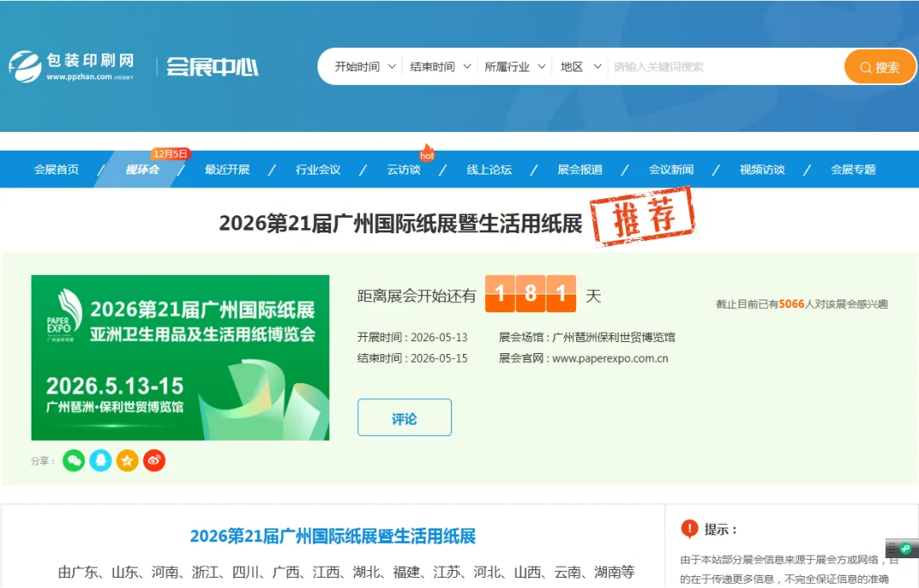
Task: Open 会展专题 nav item
Action: click(x=853, y=169)
